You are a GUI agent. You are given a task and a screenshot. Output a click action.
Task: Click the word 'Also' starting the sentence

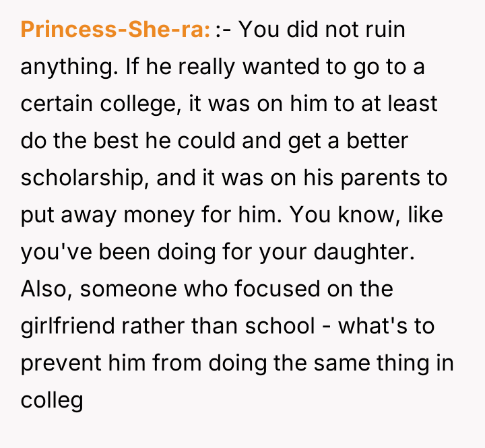coord(46,290)
